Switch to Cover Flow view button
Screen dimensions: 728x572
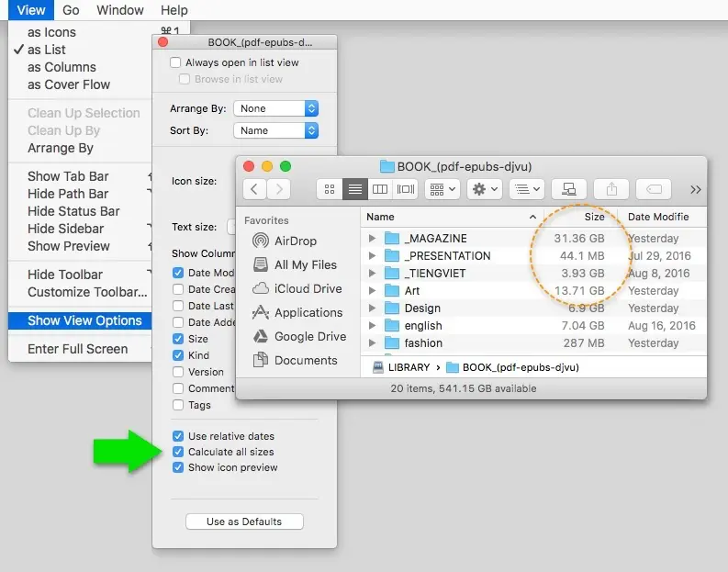[x=406, y=189]
